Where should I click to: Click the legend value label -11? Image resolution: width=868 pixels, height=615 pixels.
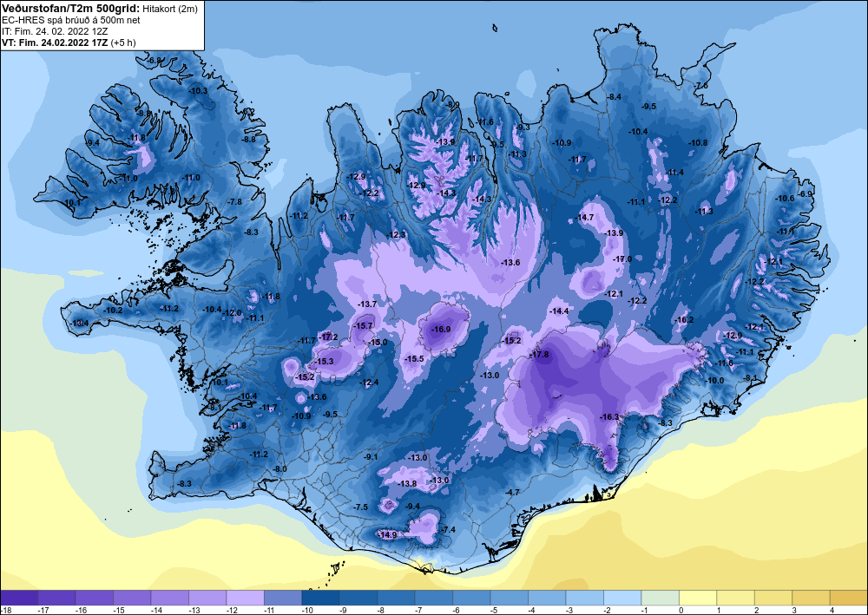pyautogui.click(x=269, y=610)
